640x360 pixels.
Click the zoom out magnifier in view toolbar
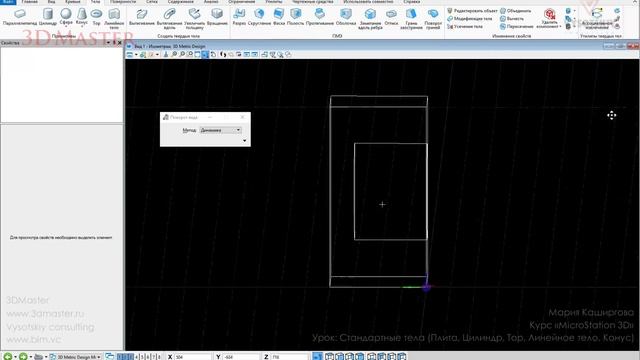(182, 54)
